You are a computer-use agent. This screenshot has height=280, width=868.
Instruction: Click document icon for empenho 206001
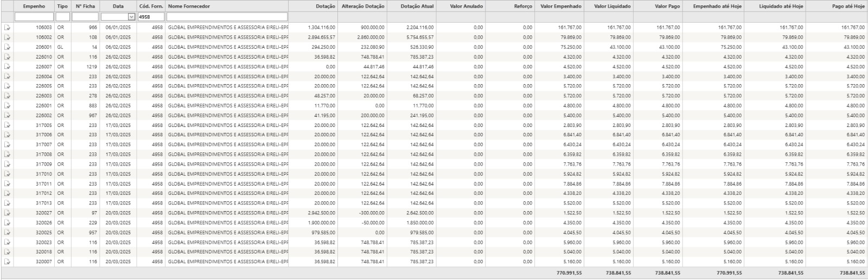tap(7, 47)
